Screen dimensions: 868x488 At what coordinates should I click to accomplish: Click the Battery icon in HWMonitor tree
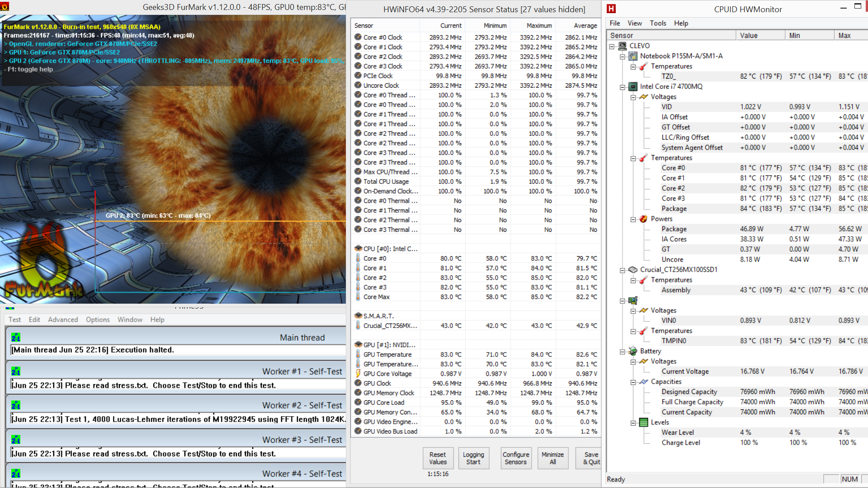coord(633,351)
